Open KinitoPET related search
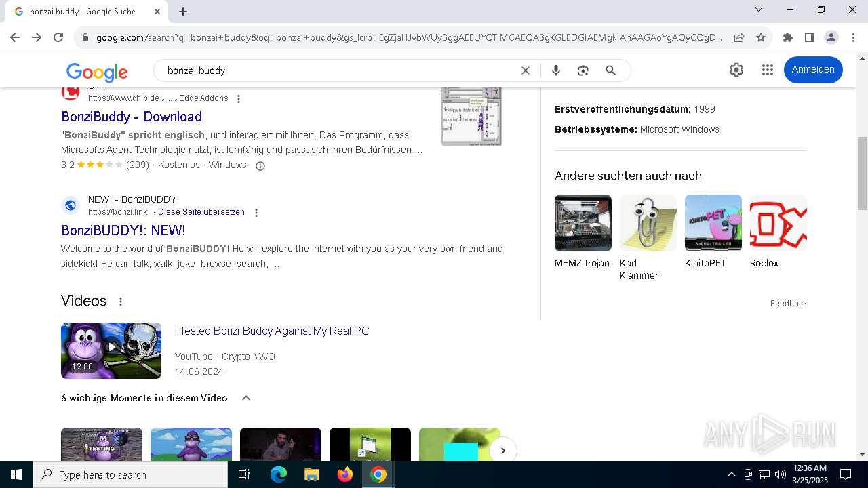The image size is (868, 488). coord(713,232)
